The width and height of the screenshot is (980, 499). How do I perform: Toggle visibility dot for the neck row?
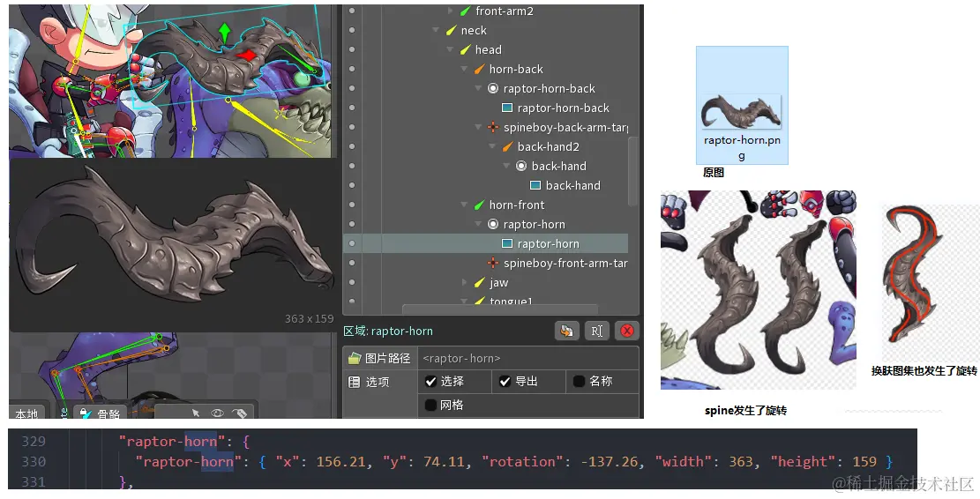[352, 31]
